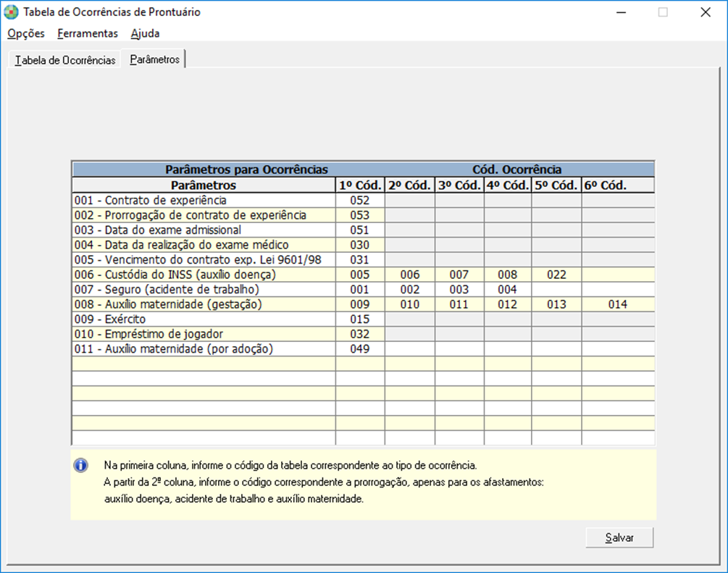Click '003 - Data do exame admissional' label
Image resolution: width=728 pixels, height=573 pixels.
coord(204,230)
